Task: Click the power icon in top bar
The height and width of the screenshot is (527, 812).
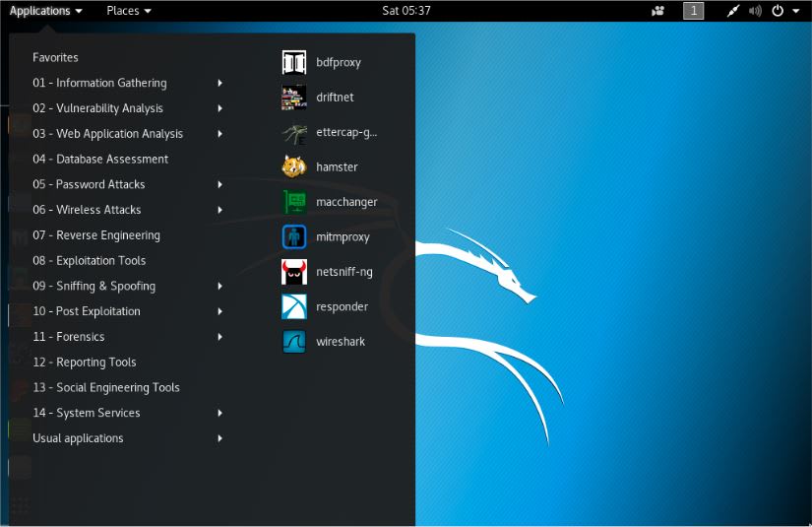Action: coord(778,11)
